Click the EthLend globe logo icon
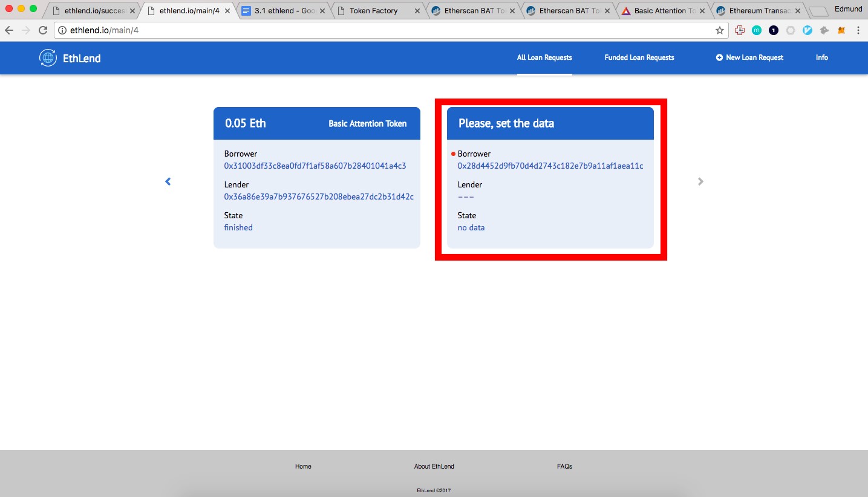The height and width of the screenshot is (497, 868). pyautogui.click(x=48, y=57)
